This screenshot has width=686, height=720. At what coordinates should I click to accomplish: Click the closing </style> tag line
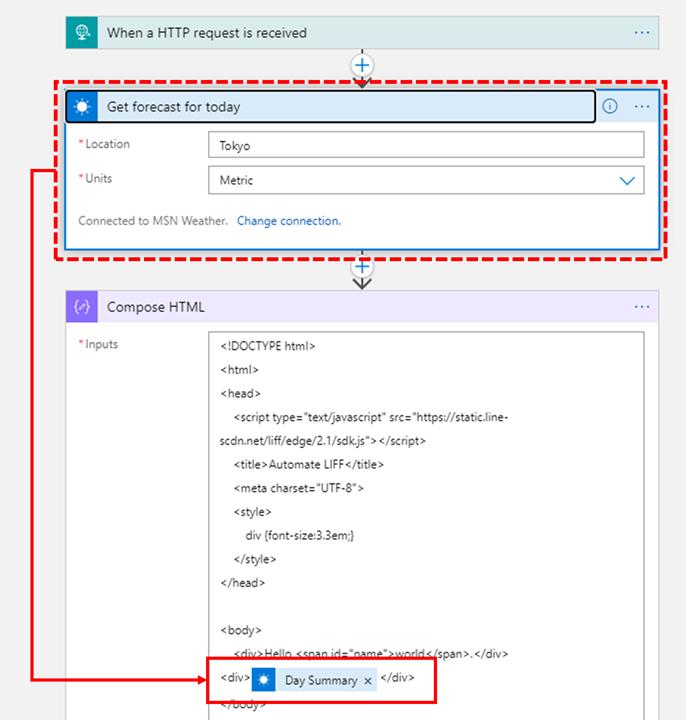pos(255,559)
